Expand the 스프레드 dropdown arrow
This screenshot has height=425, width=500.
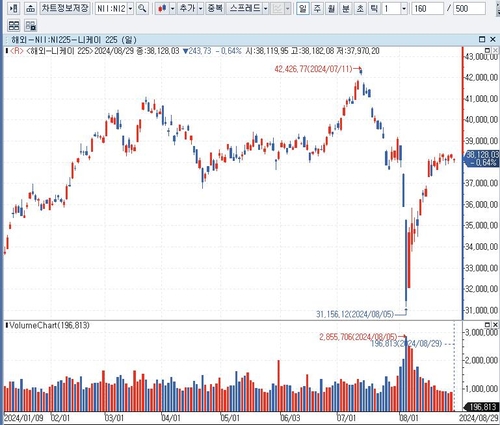(x=265, y=9)
